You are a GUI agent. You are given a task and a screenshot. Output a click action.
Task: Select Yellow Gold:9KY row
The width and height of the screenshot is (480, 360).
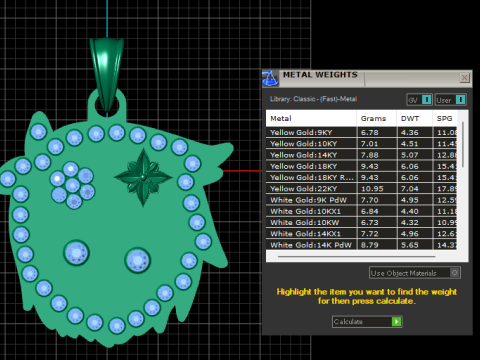pyautogui.click(x=361, y=132)
